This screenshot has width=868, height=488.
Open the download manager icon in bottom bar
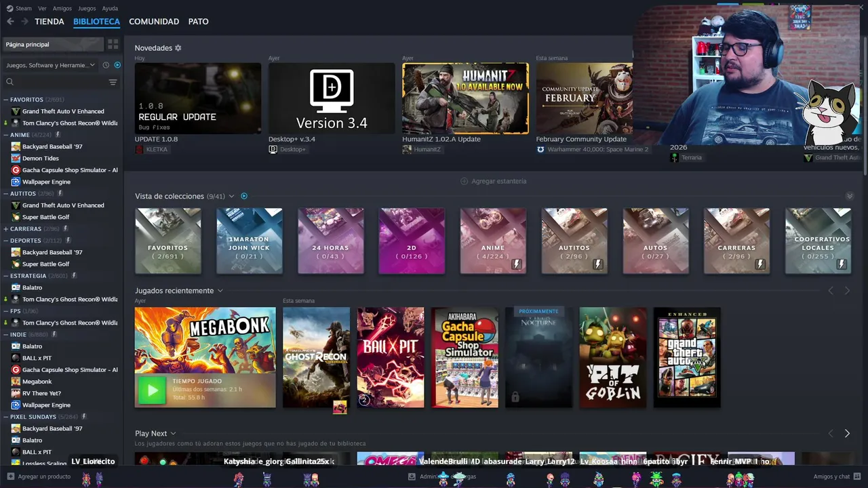pos(411,476)
